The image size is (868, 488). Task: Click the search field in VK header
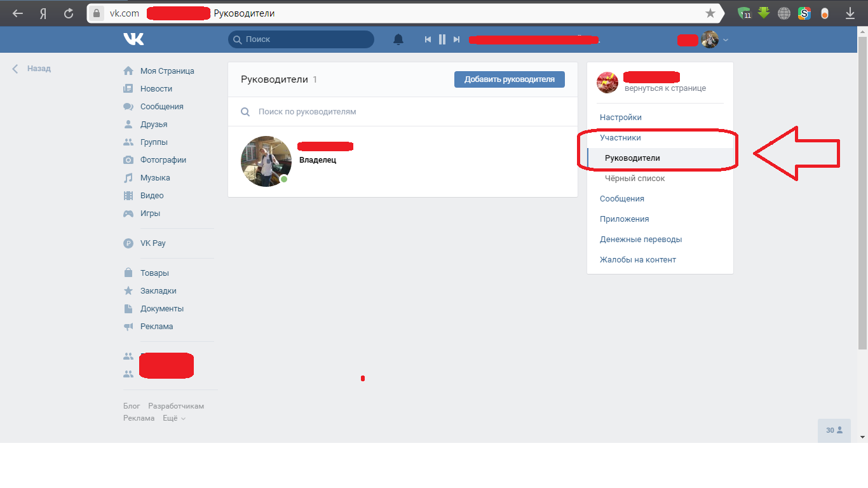(x=301, y=39)
